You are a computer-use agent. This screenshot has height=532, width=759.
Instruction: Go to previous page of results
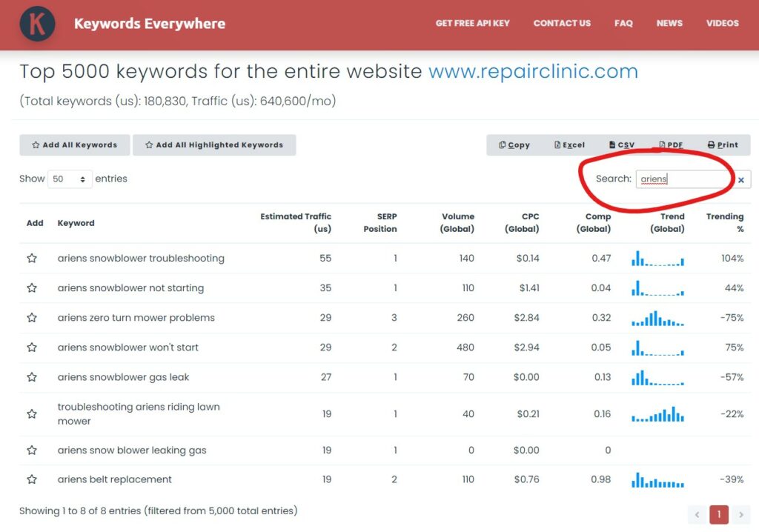point(697,514)
